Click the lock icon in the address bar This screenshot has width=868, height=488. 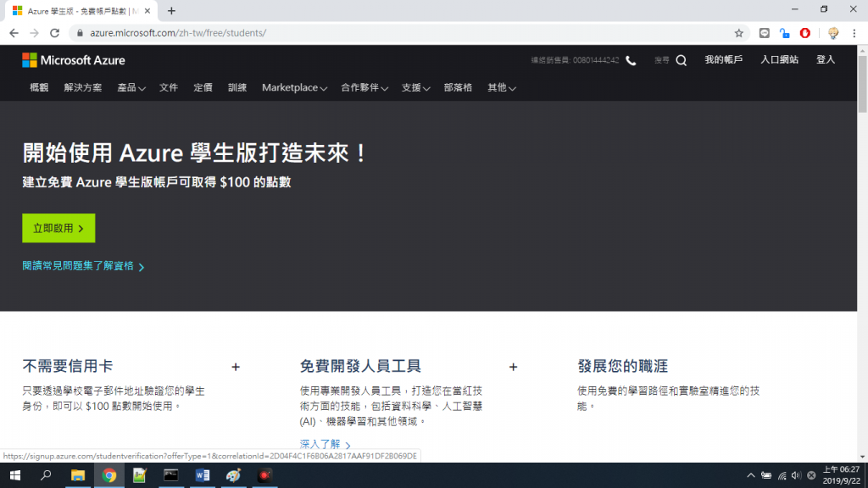[x=80, y=33]
